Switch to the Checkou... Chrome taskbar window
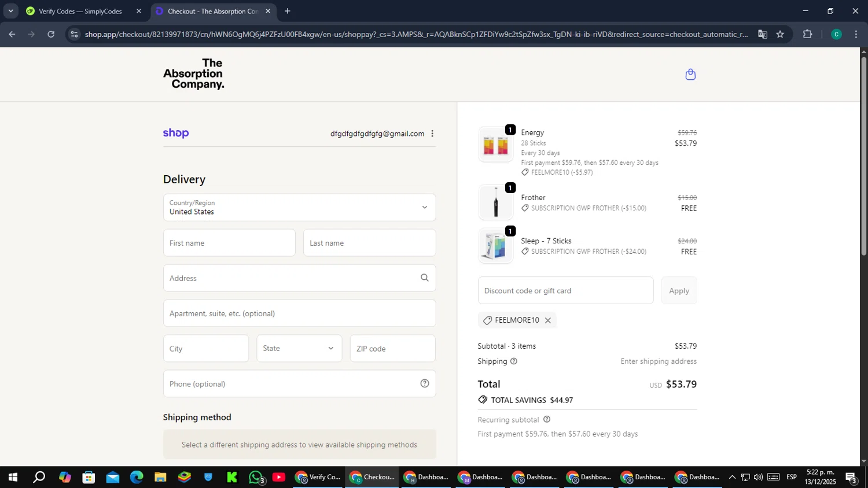Screen dimensions: 868x488 (373, 477)
